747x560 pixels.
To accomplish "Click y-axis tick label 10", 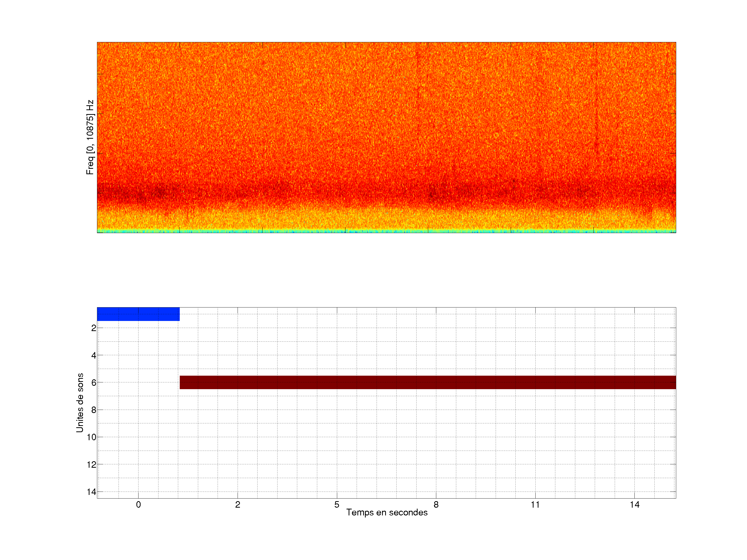I will click(92, 437).
